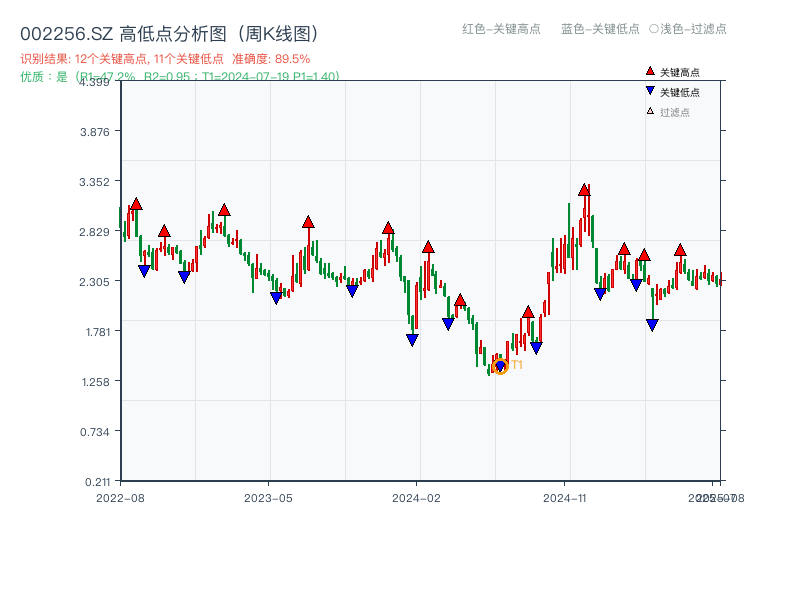
Task: Click the 红色-关键高点 header legend text
Action: tap(501, 29)
